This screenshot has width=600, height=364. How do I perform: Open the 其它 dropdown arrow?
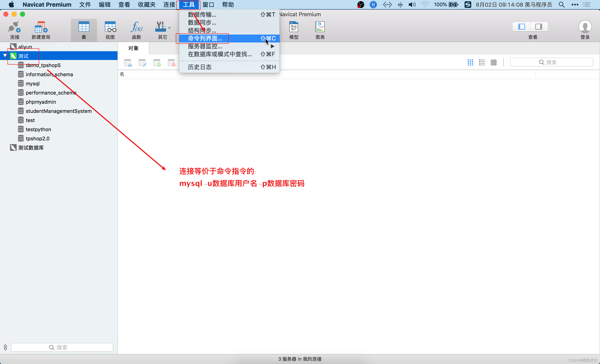tap(169, 28)
